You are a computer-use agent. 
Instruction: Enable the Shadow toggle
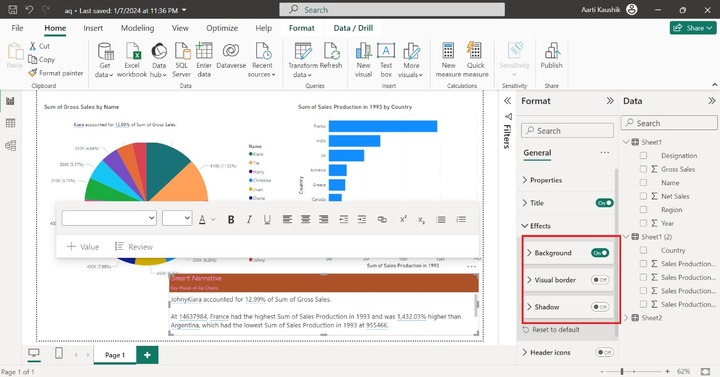[x=600, y=307]
